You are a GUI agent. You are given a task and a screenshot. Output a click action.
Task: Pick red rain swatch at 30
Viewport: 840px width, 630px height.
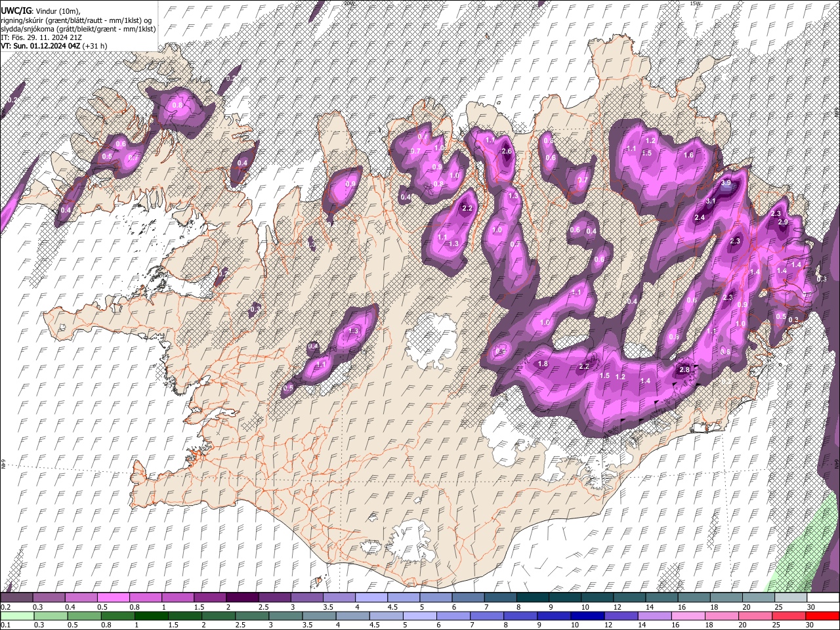822,616
